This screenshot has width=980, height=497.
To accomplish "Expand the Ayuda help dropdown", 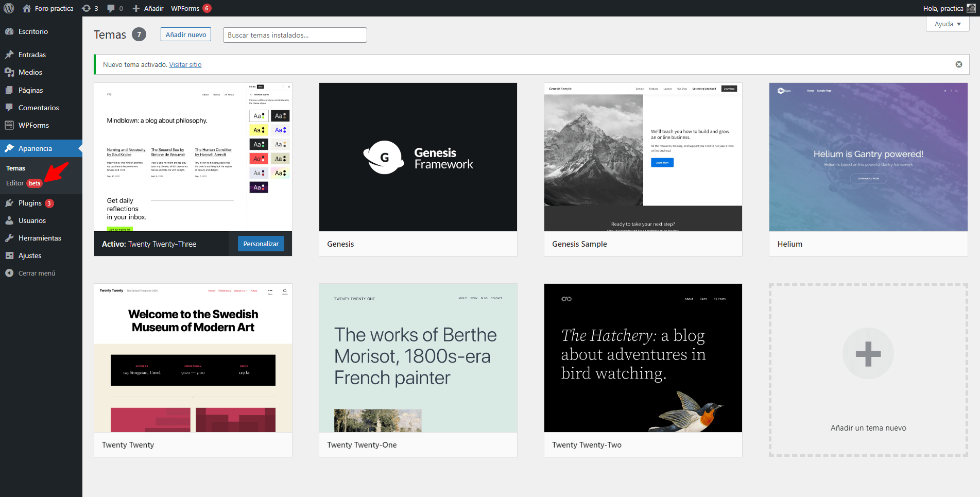I will (x=948, y=24).
